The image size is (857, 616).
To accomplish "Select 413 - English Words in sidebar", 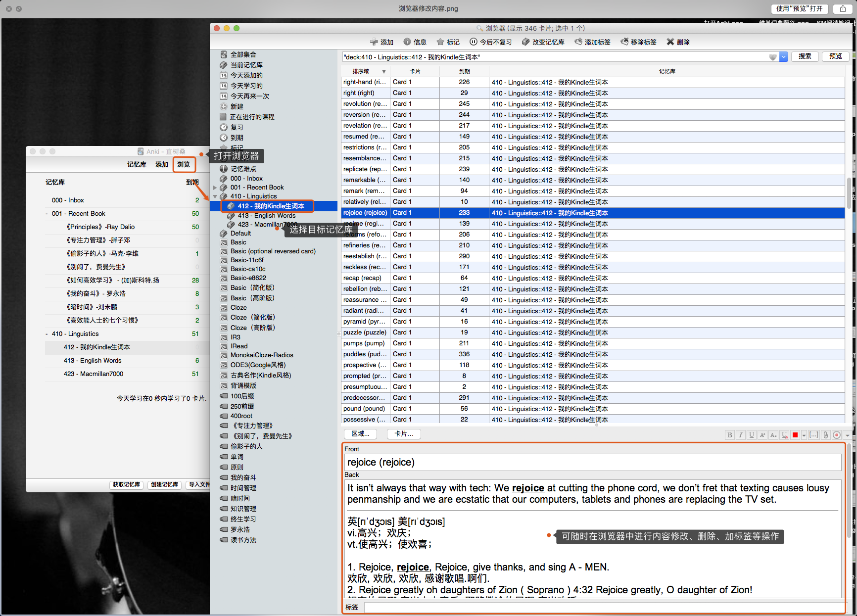I will [x=266, y=216].
